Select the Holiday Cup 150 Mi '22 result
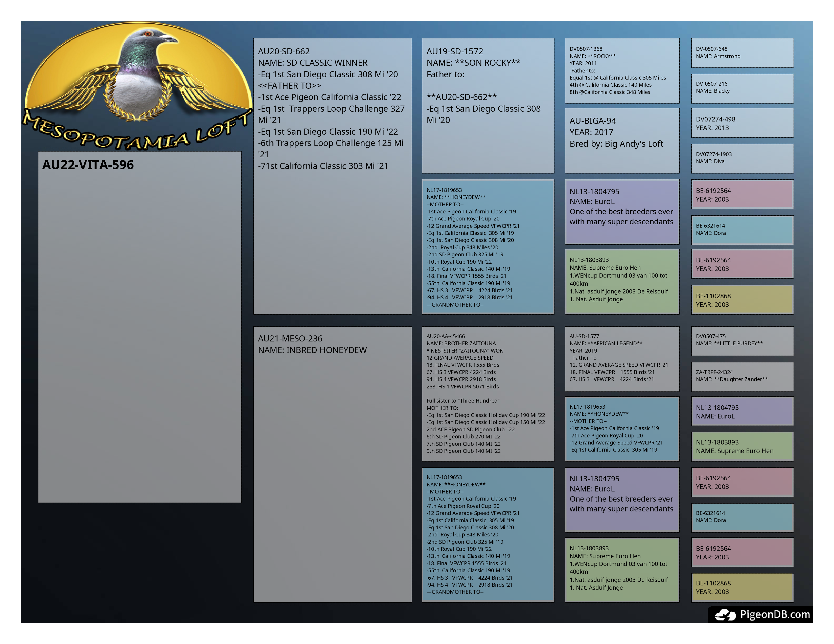The image size is (834, 644). tap(486, 422)
